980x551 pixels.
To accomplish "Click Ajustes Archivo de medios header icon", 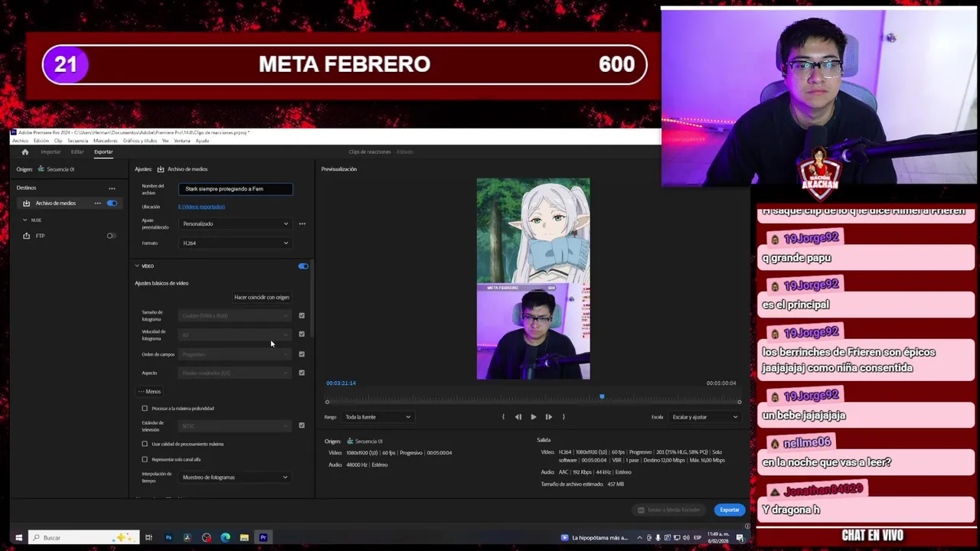I will [x=161, y=169].
